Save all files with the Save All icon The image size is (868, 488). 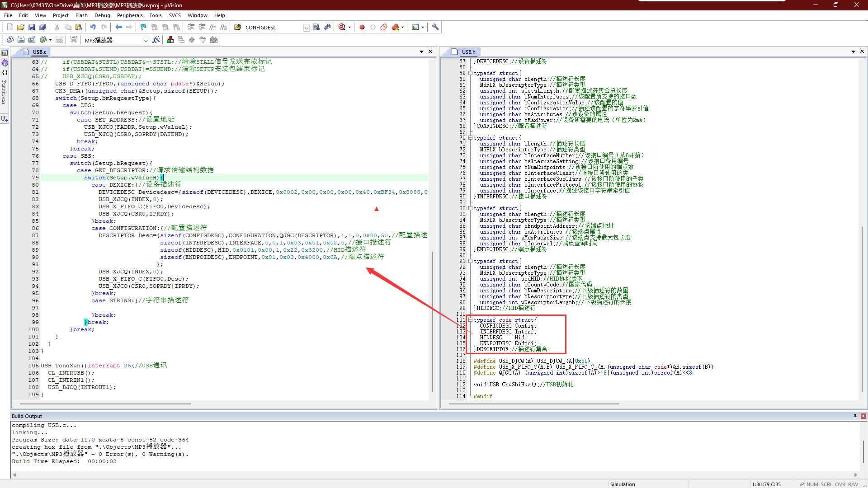pyautogui.click(x=42, y=27)
